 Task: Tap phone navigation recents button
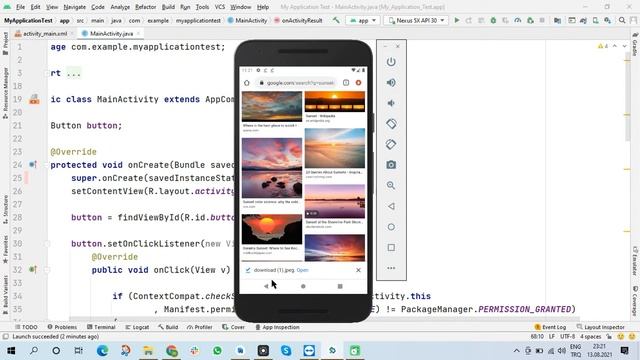point(340,286)
